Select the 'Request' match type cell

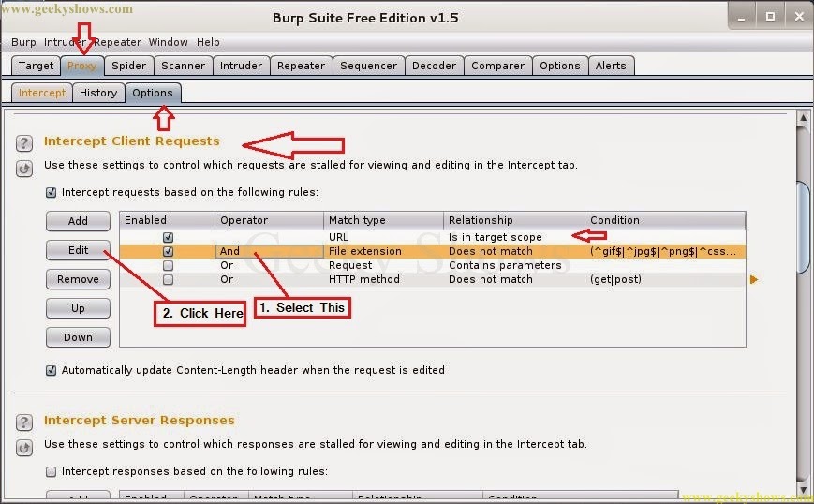coord(384,265)
